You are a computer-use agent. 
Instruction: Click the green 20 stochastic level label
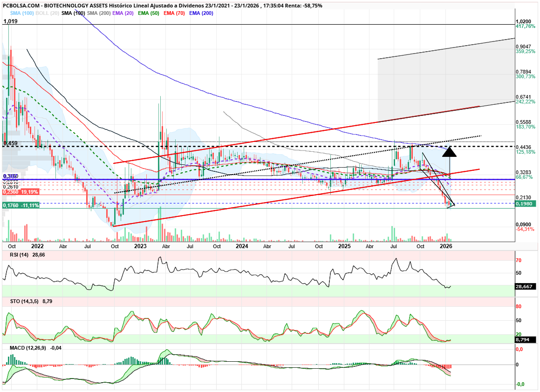click(518, 334)
